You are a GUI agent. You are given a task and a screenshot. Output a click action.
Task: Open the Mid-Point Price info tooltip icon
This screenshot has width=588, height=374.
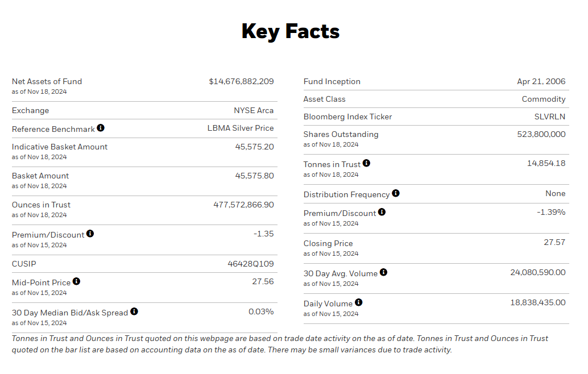click(76, 281)
